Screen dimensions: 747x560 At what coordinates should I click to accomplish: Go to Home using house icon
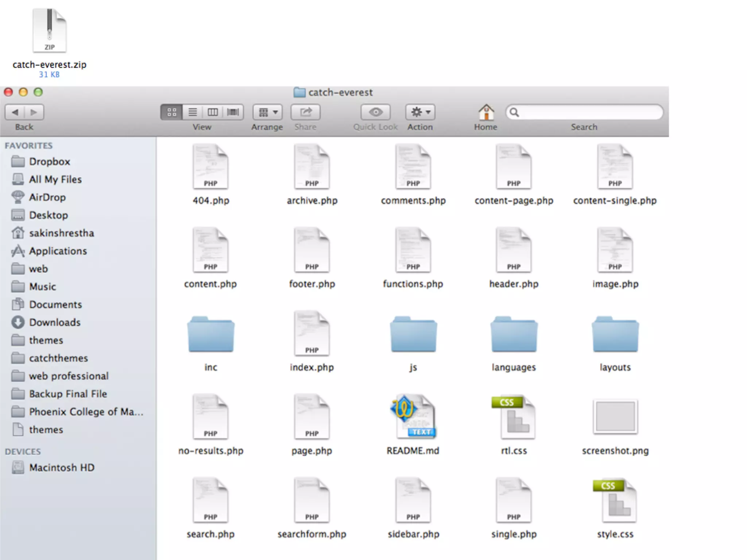(x=486, y=112)
